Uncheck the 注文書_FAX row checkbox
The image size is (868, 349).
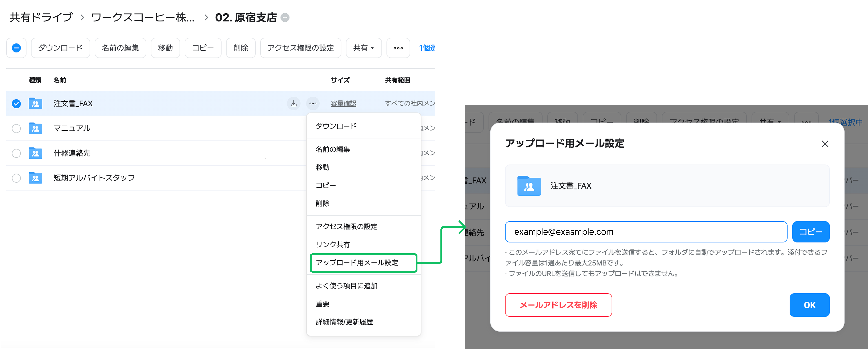click(16, 103)
